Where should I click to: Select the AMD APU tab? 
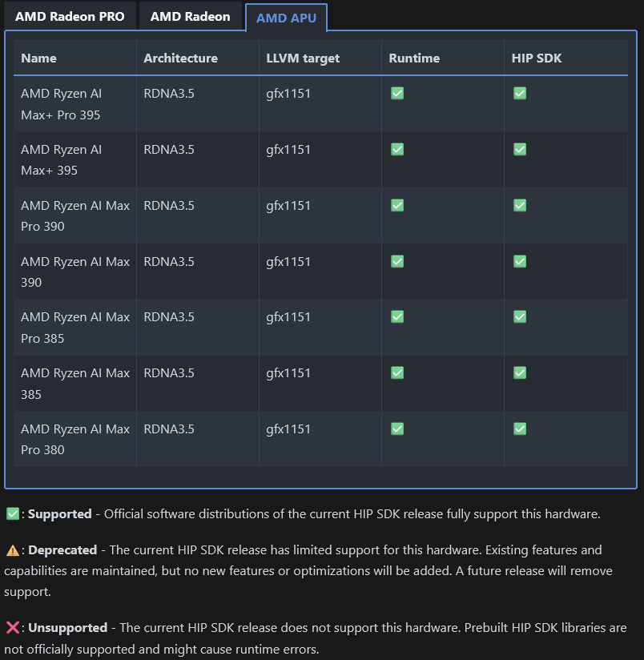(286, 18)
